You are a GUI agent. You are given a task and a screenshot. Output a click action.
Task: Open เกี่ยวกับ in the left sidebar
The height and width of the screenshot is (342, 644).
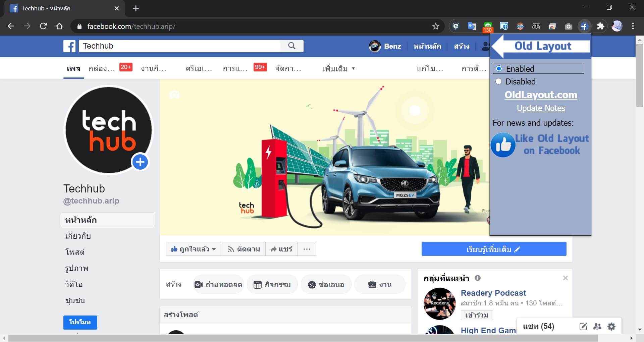[78, 236]
